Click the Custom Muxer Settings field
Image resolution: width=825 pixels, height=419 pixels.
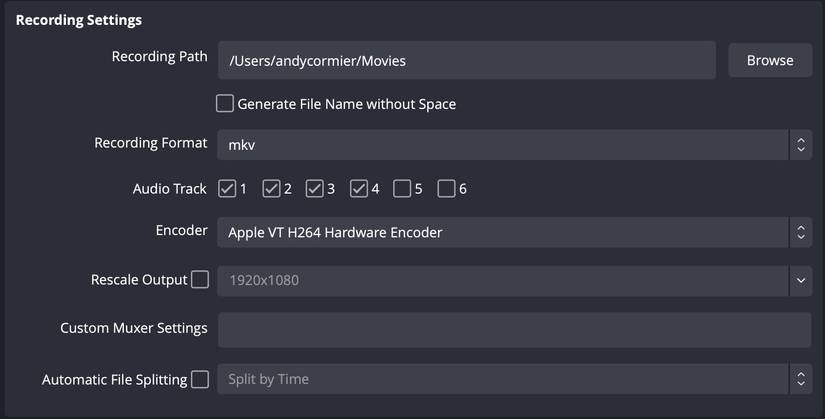click(x=514, y=329)
